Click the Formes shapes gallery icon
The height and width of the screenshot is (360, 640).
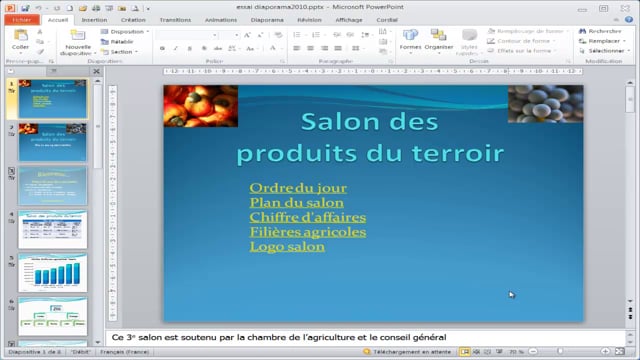[410, 36]
